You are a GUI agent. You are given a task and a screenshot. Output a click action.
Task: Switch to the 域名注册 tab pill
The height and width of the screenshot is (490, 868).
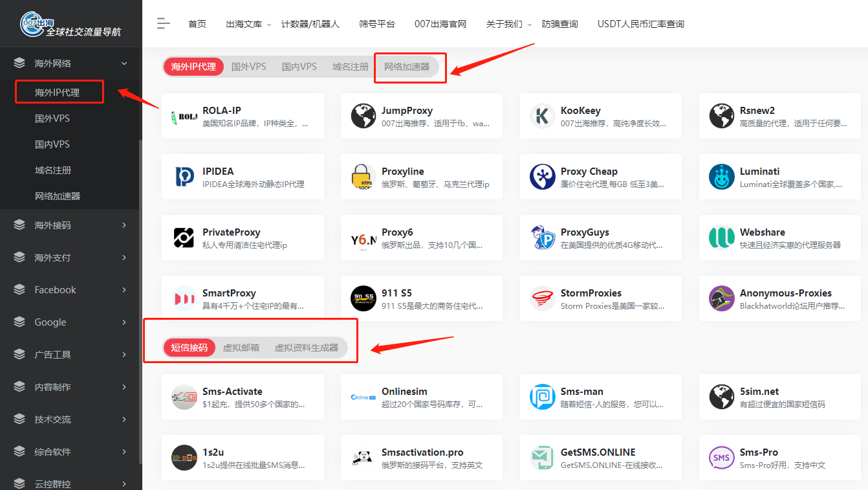[351, 67]
